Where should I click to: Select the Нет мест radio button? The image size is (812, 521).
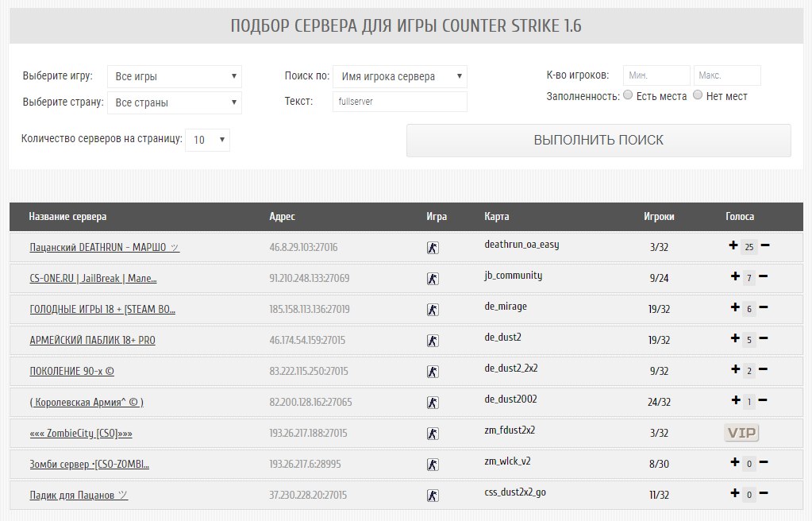pyautogui.click(x=698, y=95)
